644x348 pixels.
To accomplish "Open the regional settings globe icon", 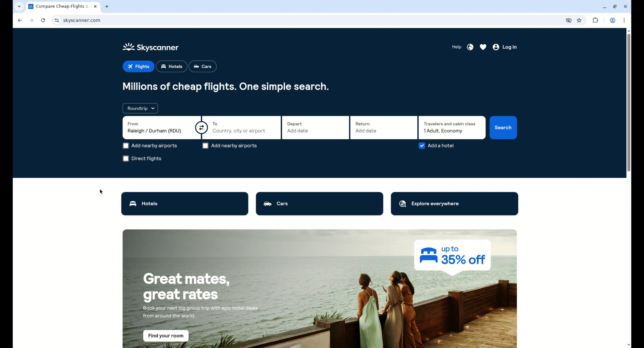I will click(x=470, y=47).
